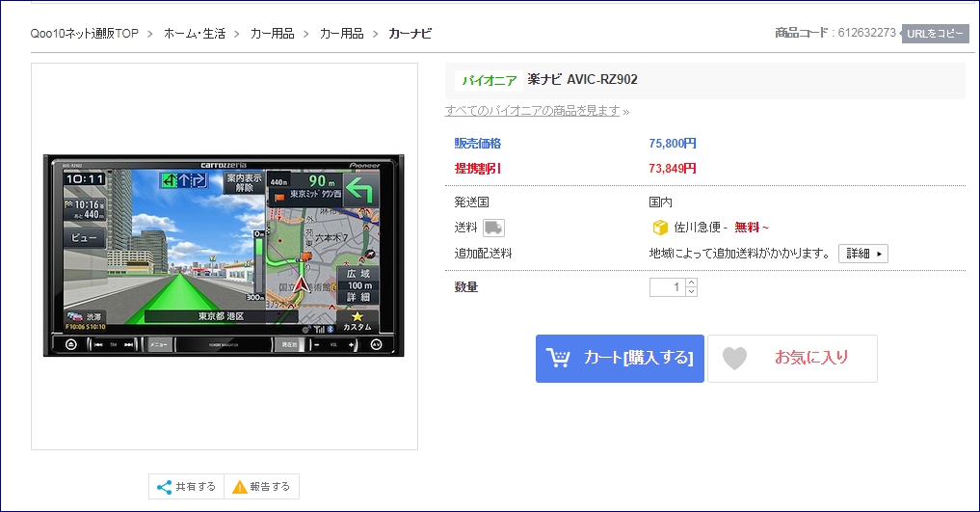Share the product with 共有する

pos(186,486)
